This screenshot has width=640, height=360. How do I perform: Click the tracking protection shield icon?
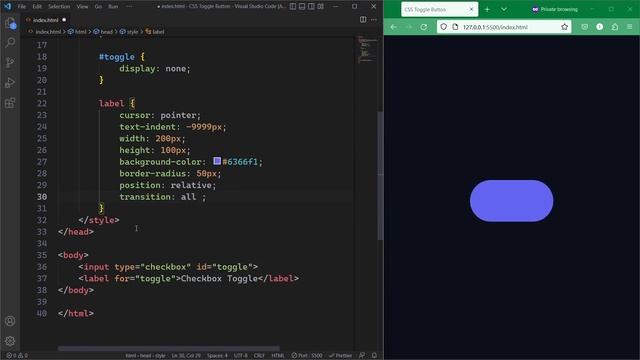tap(444, 27)
